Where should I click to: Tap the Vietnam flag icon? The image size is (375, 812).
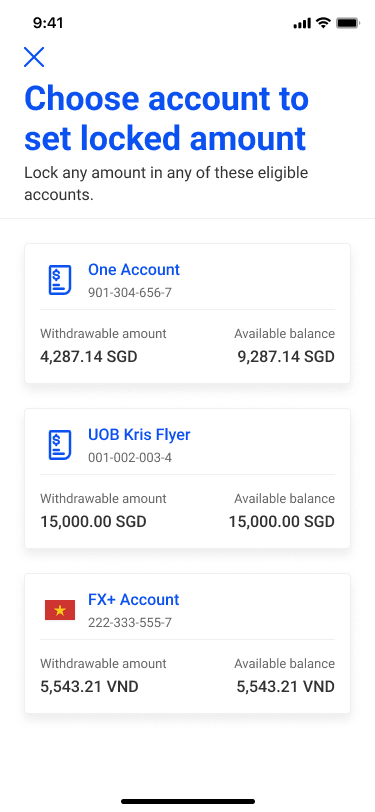coord(60,610)
